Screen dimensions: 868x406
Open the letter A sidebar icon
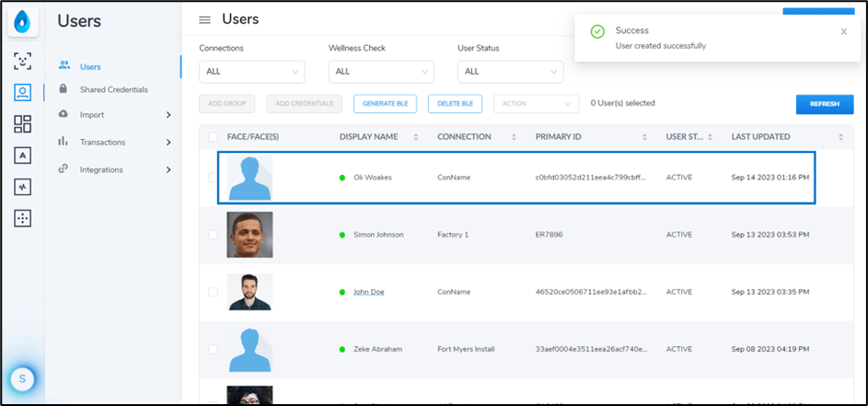(23, 156)
